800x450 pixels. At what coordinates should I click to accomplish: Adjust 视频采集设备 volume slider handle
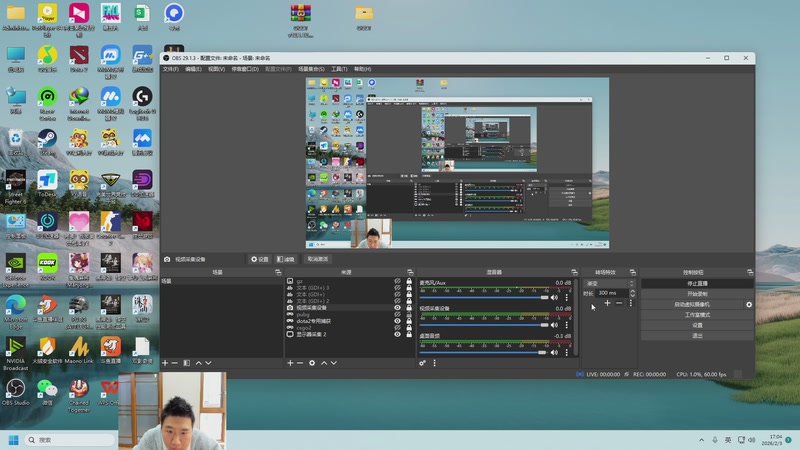pyautogui.click(x=544, y=325)
